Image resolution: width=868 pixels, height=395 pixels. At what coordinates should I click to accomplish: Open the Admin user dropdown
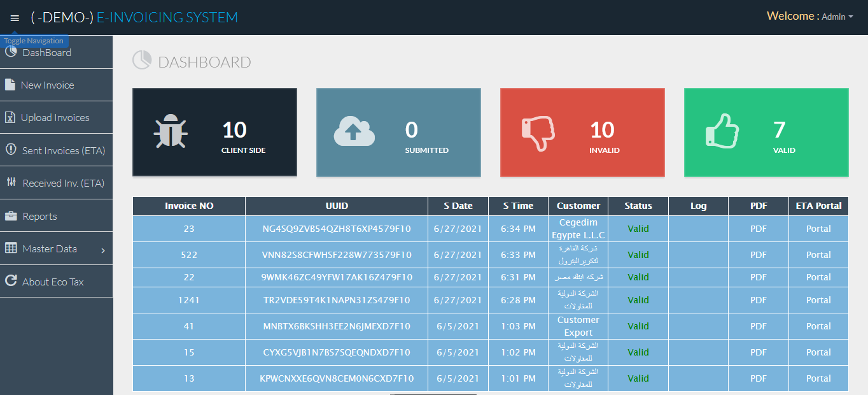[x=837, y=17]
